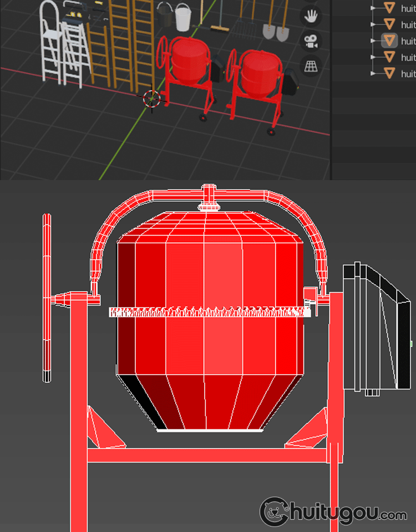
Task: Select the white bucket object in viewport
Action: point(182,18)
